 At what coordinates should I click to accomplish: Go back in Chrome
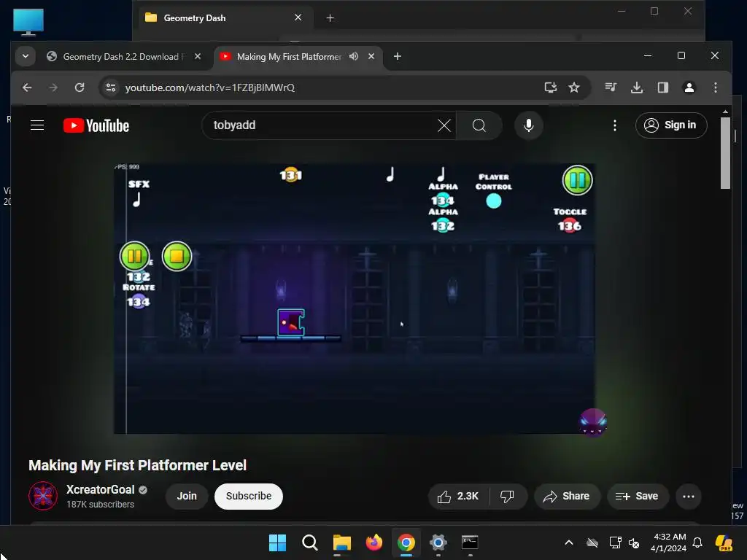(x=27, y=87)
